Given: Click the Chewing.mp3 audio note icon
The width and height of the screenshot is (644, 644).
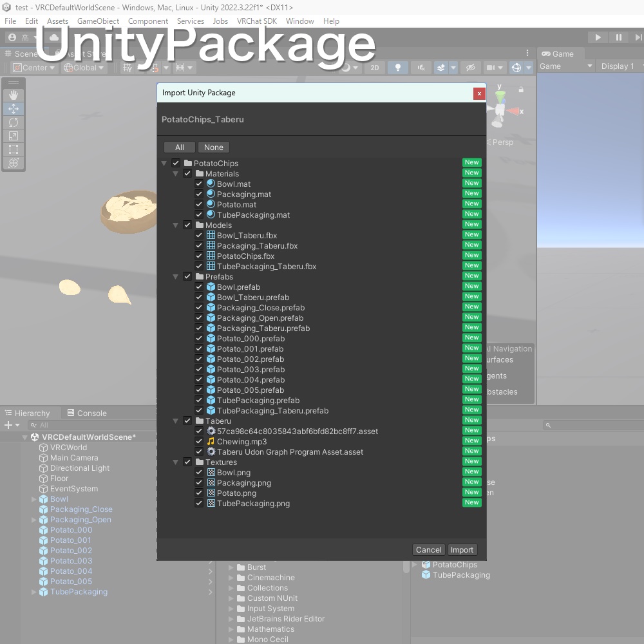Looking at the screenshot, I should click(211, 441).
